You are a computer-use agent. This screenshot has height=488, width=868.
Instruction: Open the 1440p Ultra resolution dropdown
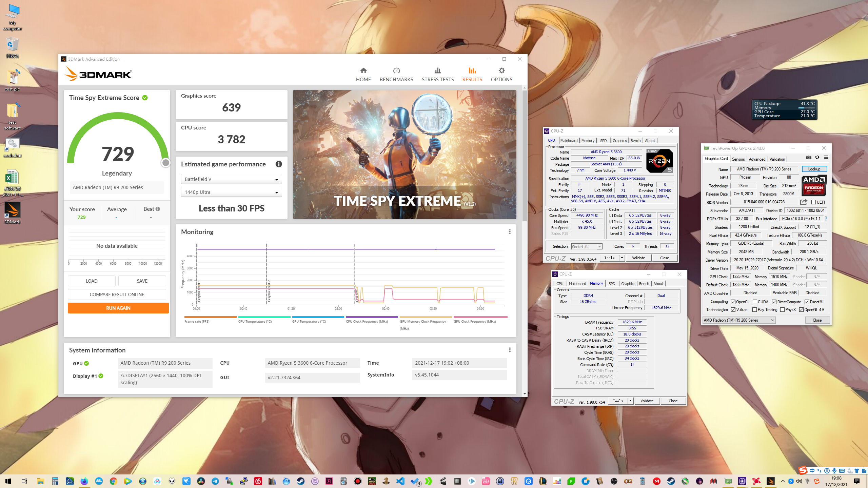click(x=231, y=192)
